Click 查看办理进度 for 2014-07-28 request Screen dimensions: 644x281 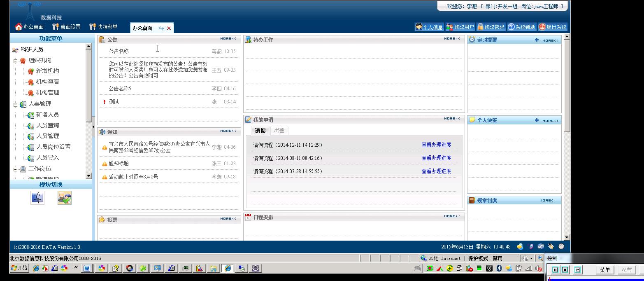[x=436, y=171]
